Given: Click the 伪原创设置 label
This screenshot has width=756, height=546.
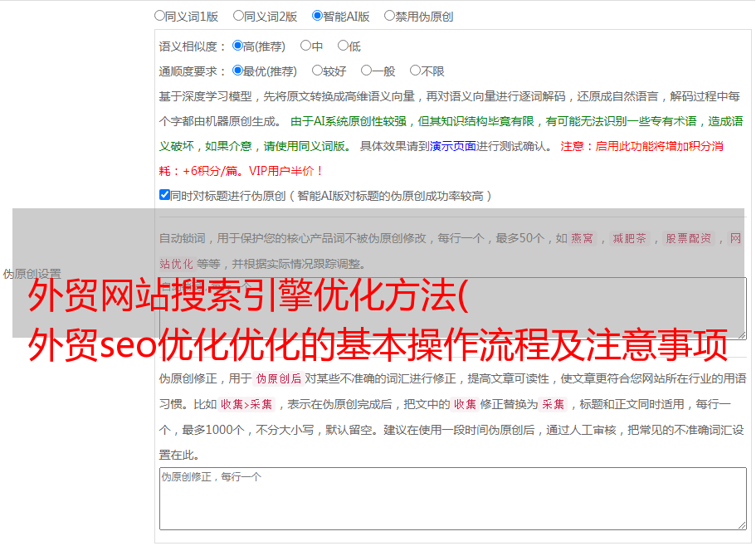Looking at the screenshot, I should coord(32,274).
